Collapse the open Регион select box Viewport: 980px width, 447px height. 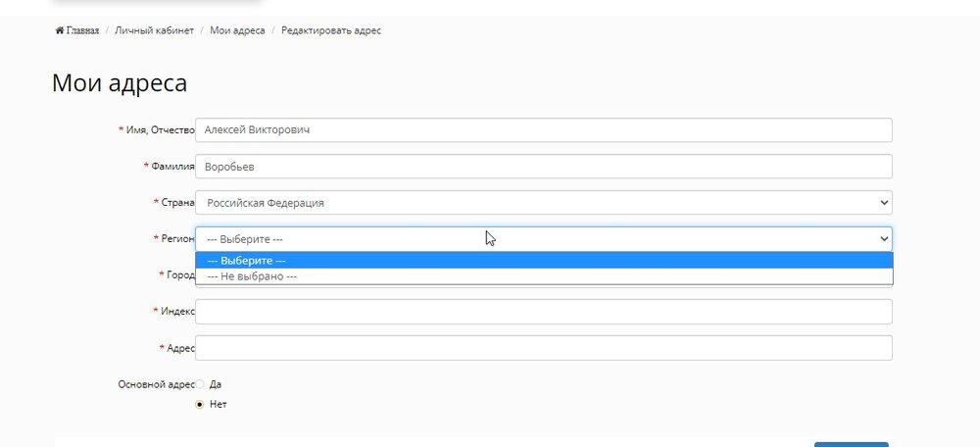click(x=543, y=239)
